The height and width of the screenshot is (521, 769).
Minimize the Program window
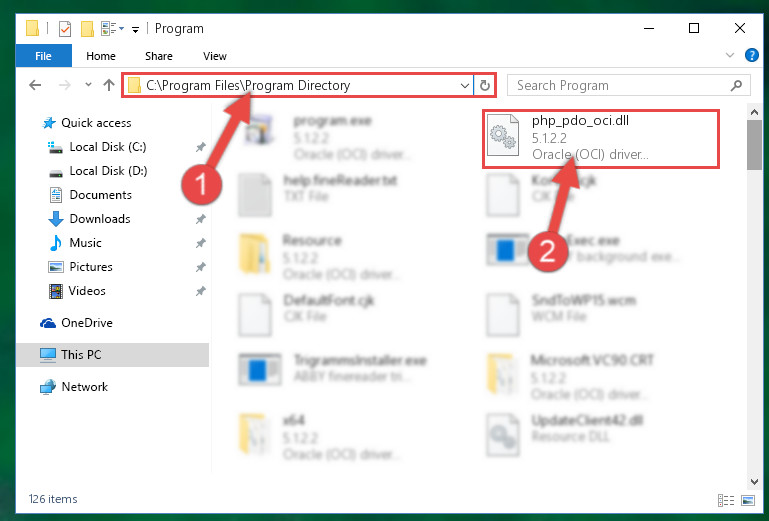click(x=649, y=28)
